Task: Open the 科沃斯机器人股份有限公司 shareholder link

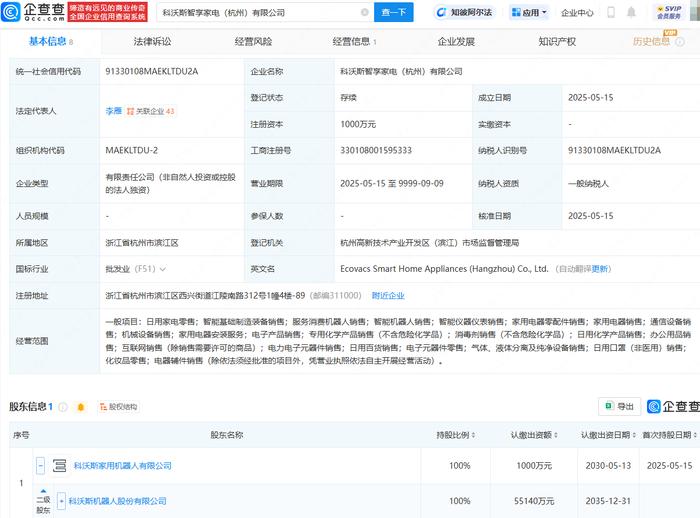Action: tap(117, 501)
